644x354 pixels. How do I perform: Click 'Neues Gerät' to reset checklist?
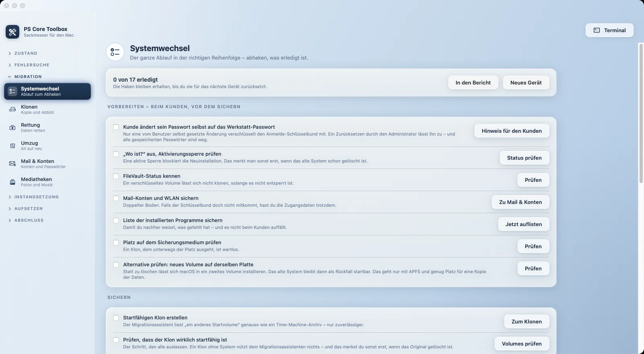tap(526, 82)
